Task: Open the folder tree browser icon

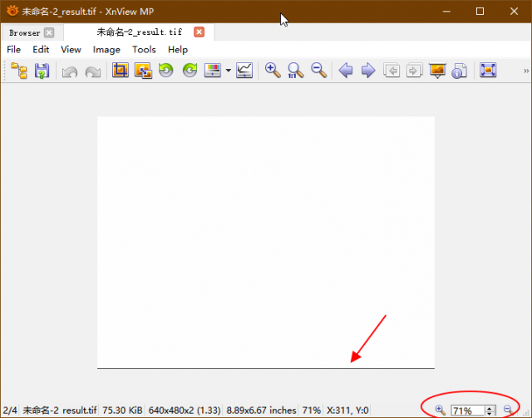Action: [x=19, y=71]
